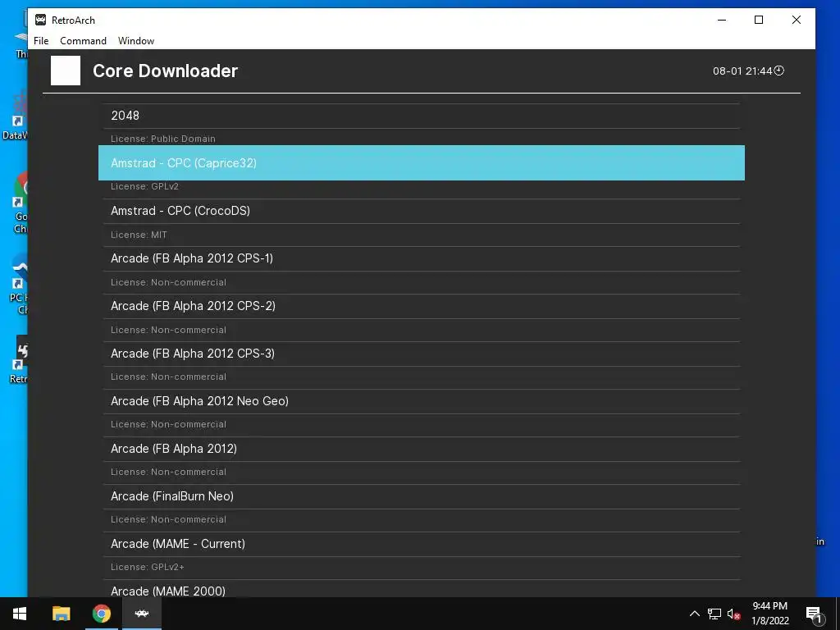Open File Explorer from taskbar
Viewport: 840px width, 630px height.
61,614
